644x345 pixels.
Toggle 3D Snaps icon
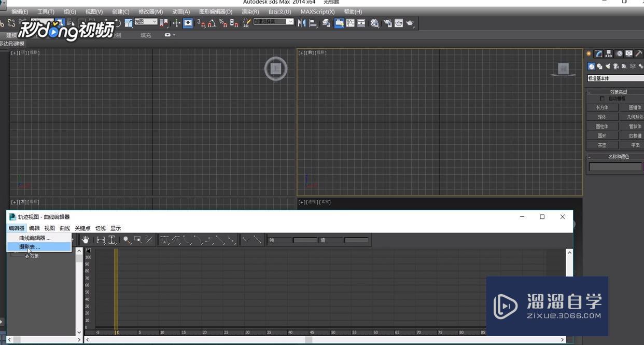(202, 23)
